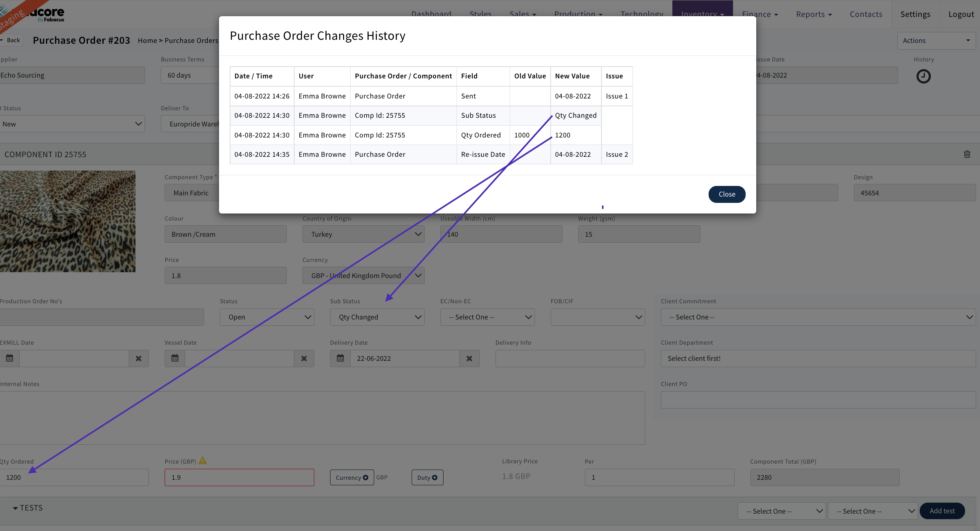Screen dimensions: 980x531
Task: Open the component Status Open dropdown
Action: [x=267, y=317]
